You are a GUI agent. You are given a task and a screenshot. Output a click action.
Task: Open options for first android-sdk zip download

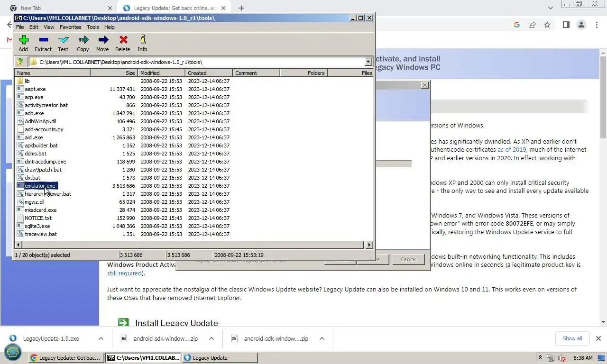212,338
